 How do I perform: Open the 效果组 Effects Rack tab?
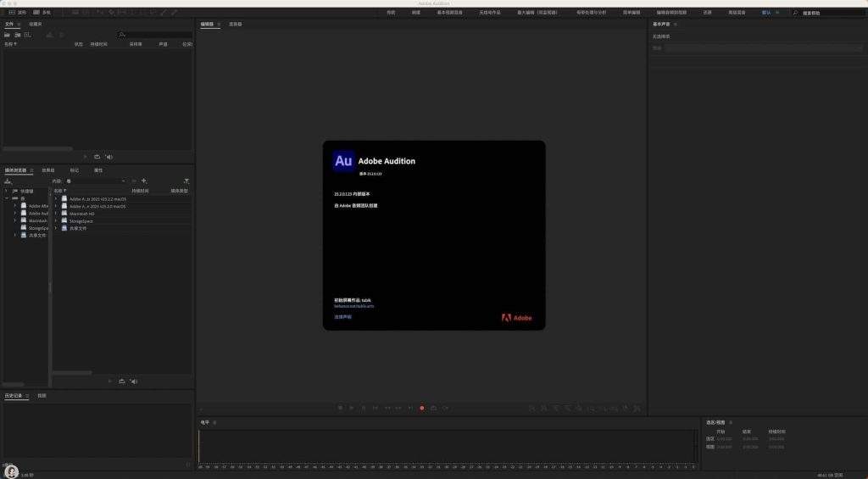tap(48, 170)
